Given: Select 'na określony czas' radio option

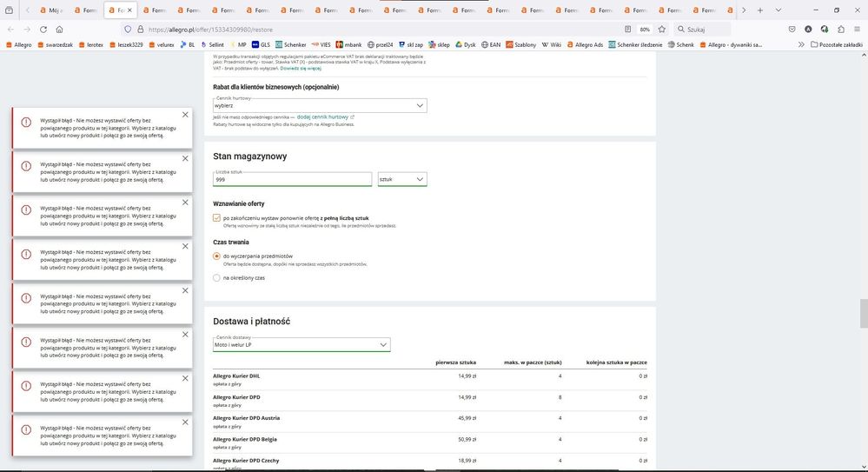Looking at the screenshot, I should [217, 278].
